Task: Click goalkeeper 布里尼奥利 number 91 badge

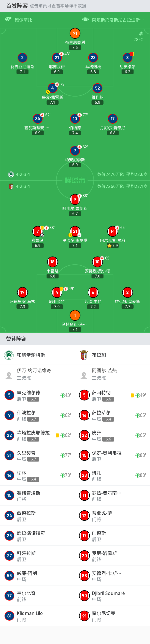Action: (75, 33)
